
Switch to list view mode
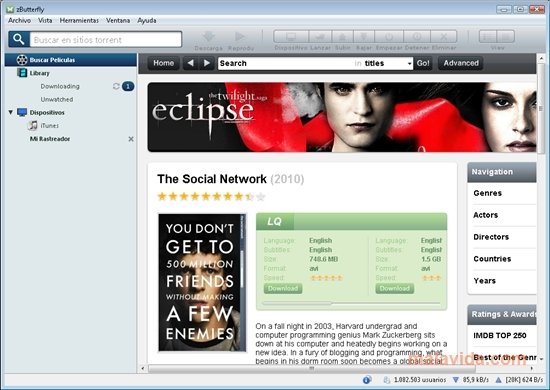[488, 36]
